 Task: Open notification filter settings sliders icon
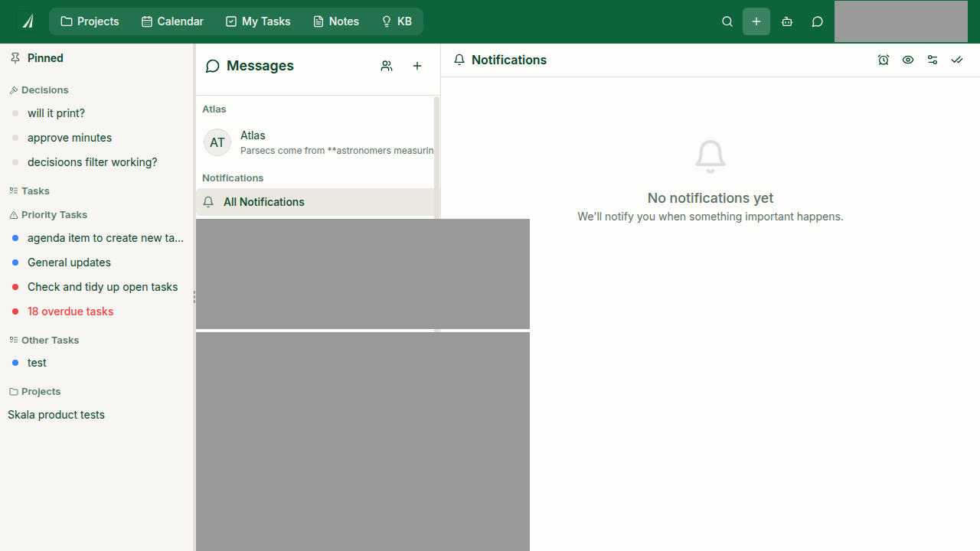pyautogui.click(x=933, y=60)
